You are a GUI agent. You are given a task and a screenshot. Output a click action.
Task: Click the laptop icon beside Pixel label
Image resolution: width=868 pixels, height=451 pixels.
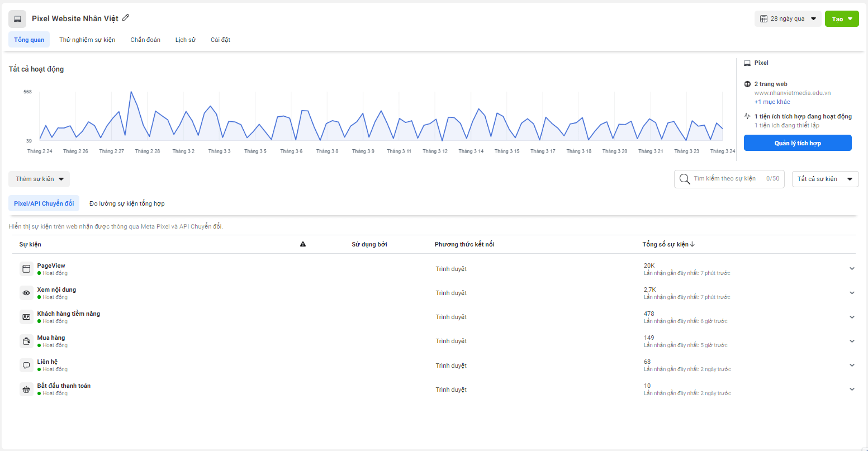click(747, 63)
